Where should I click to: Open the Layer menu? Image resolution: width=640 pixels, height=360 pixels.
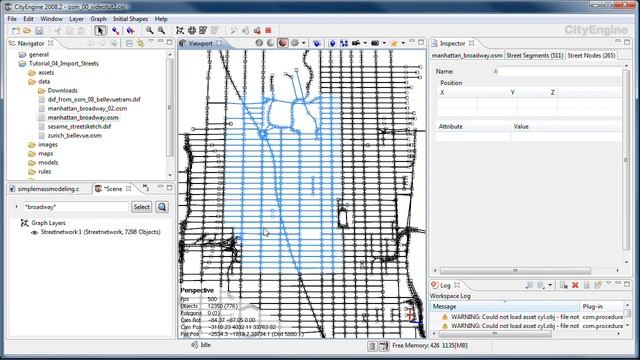pos(76,19)
